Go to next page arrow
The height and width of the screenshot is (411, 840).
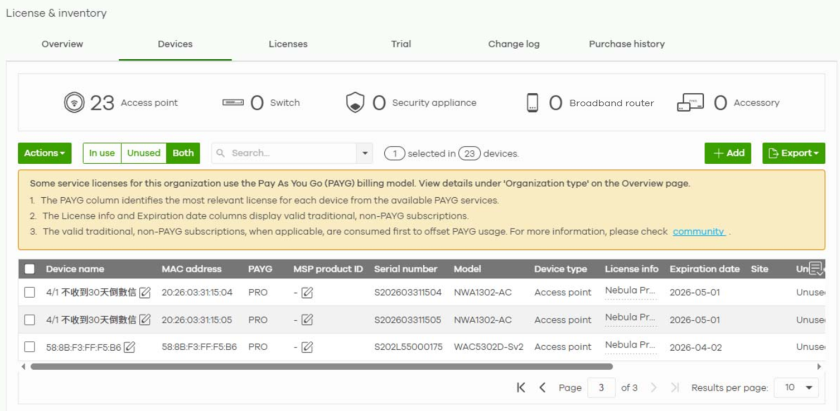pyautogui.click(x=654, y=387)
